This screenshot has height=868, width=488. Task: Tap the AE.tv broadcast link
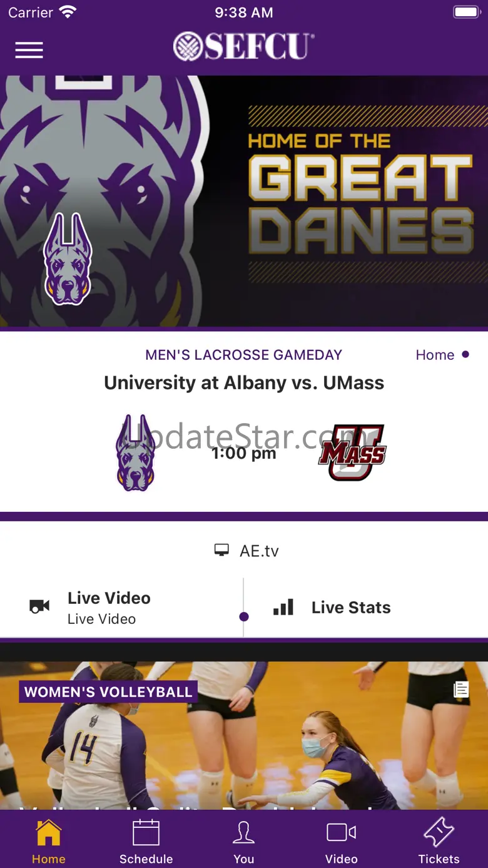247,551
